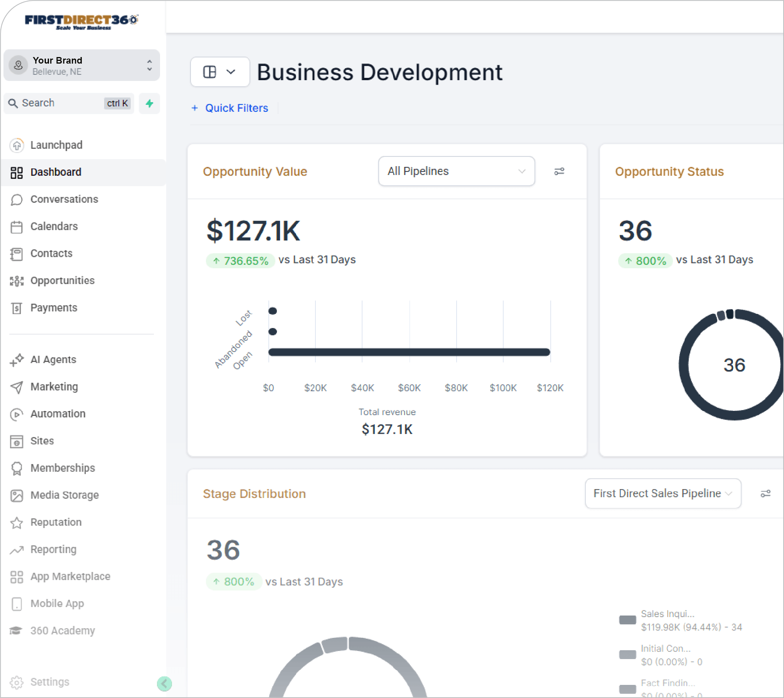This screenshot has height=698, width=784.
Task: Click the Mobile App phone icon
Action: (x=17, y=604)
